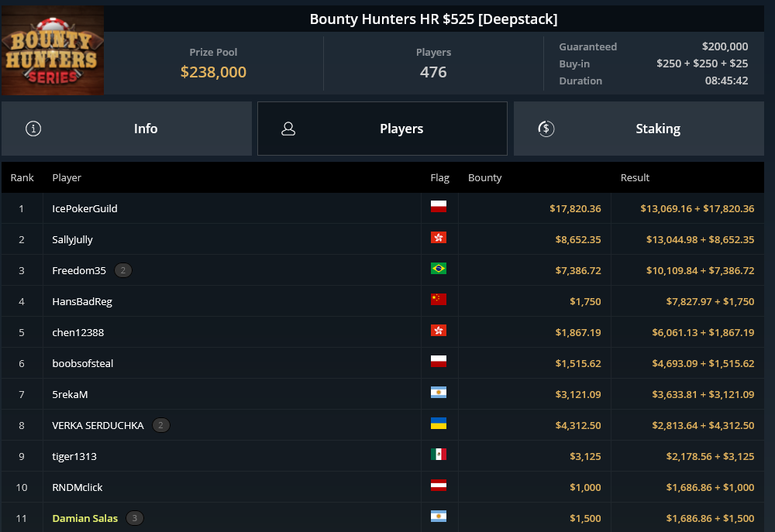Select player SallyJully
The height and width of the screenshot is (532, 775).
click(73, 239)
